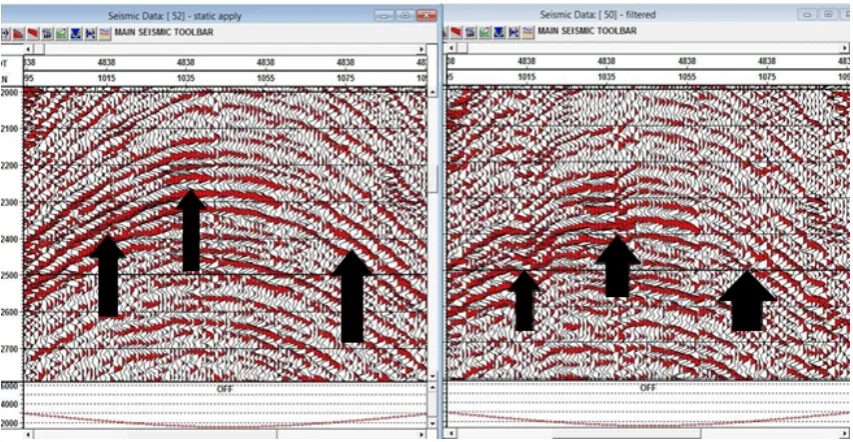
Task: Click top scrollbar left arrow in static apply window
Action: pyautogui.click(x=29, y=50)
